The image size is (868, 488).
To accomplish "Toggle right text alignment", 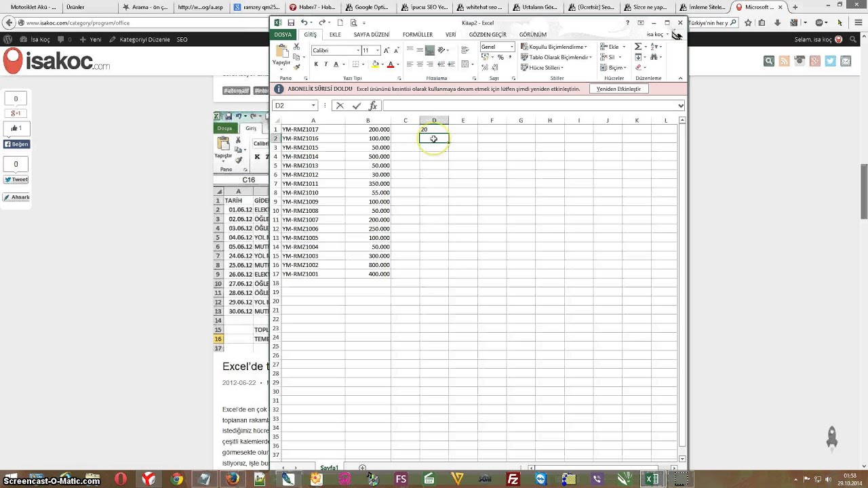I will [x=430, y=64].
